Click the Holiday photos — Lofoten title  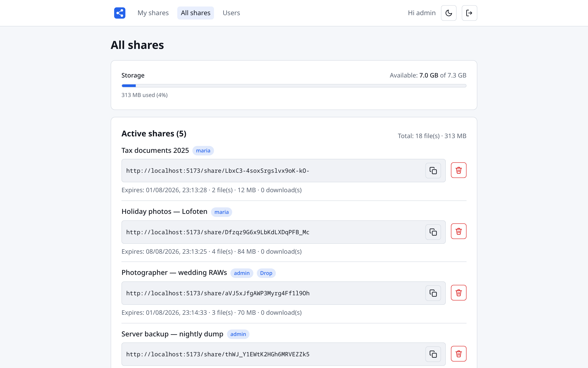(164, 211)
